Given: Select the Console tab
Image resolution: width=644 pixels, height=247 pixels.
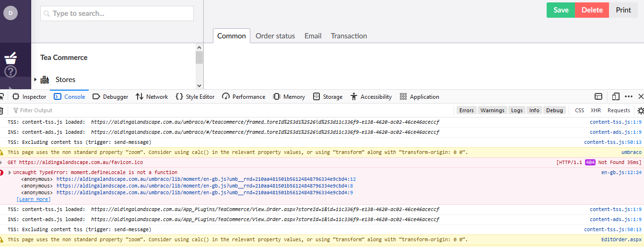Looking at the screenshot, I should (x=70, y=96).
